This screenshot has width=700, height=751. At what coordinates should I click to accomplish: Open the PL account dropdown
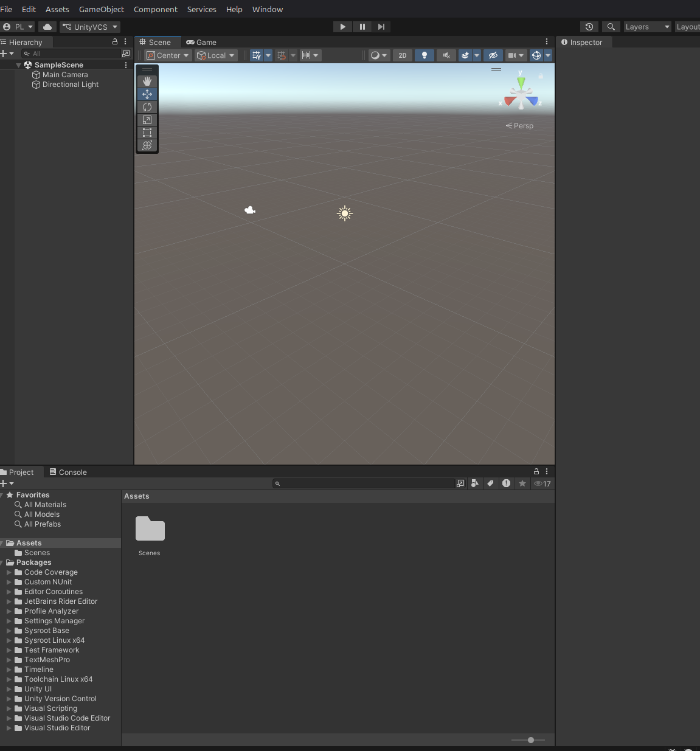[18, 27]
